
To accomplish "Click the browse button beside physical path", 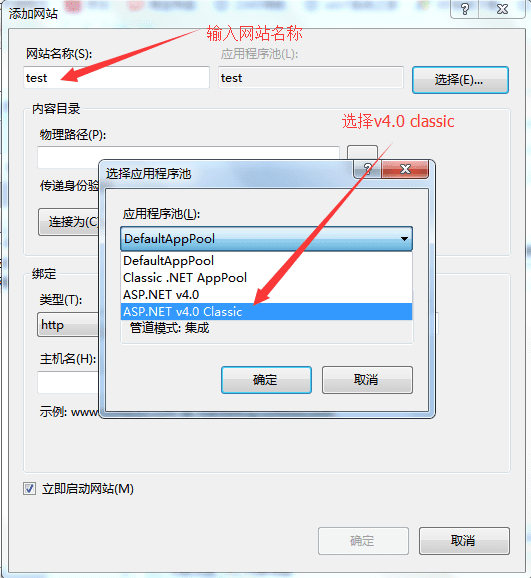I will pos(362,153).
